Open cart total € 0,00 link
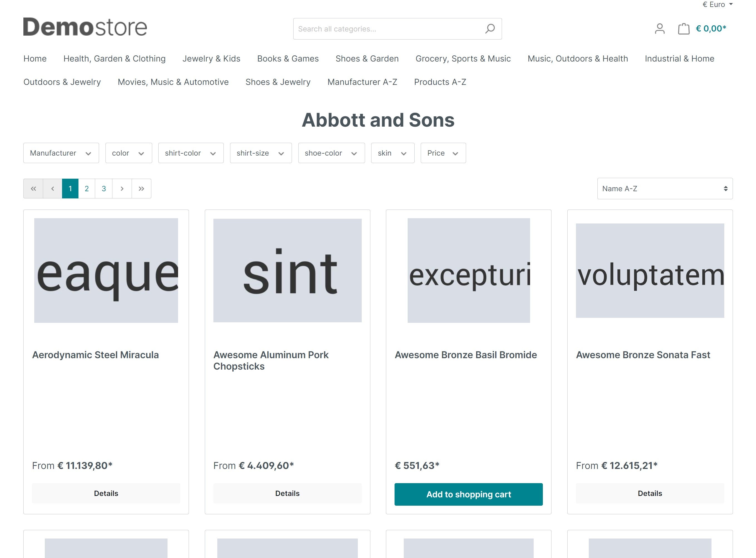The width and height of the screenshot is (756, 558). [x=711, y=29]
